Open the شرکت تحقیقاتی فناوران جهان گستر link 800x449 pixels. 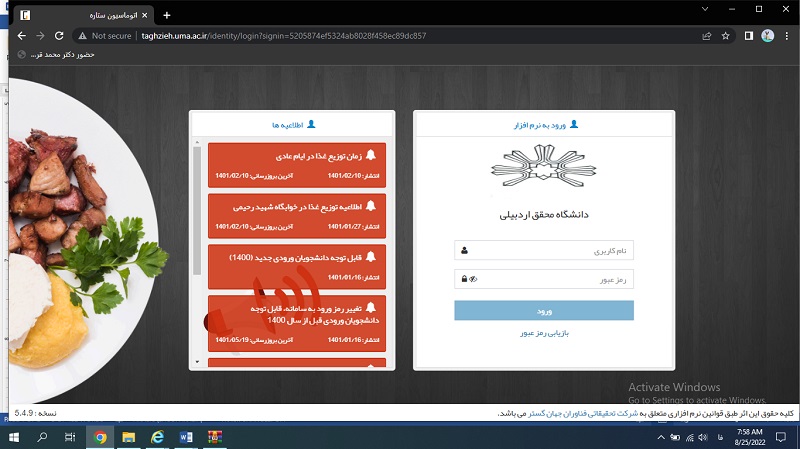[583, 413]
